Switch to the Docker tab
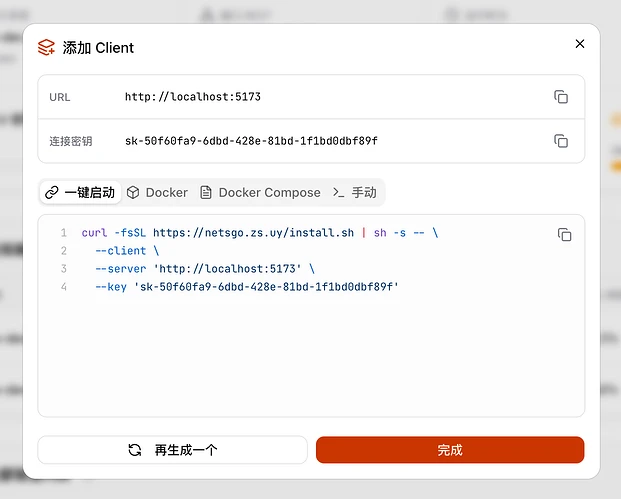Image resolution: width=621 pixels, height=499 pixels. 157,192
